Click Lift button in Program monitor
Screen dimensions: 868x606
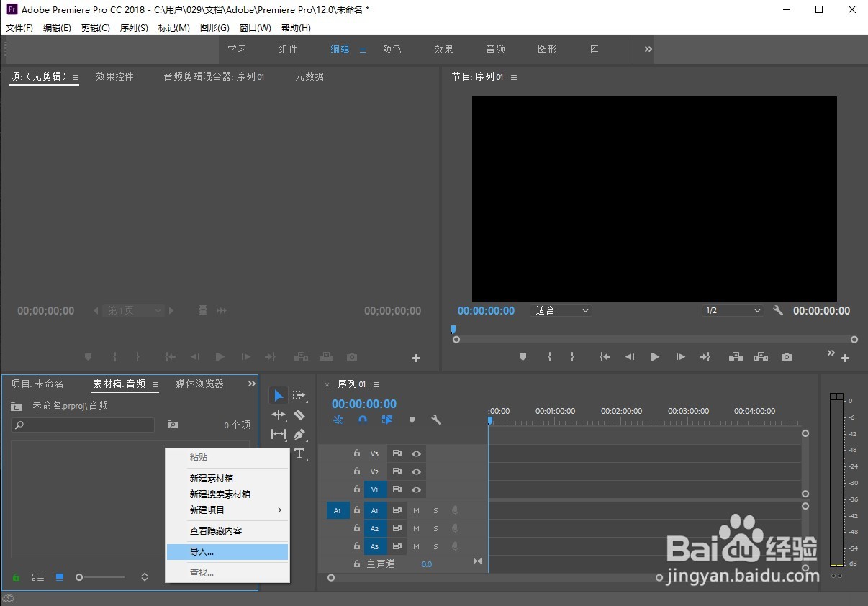pyautogui.click(x=736, y=356)
